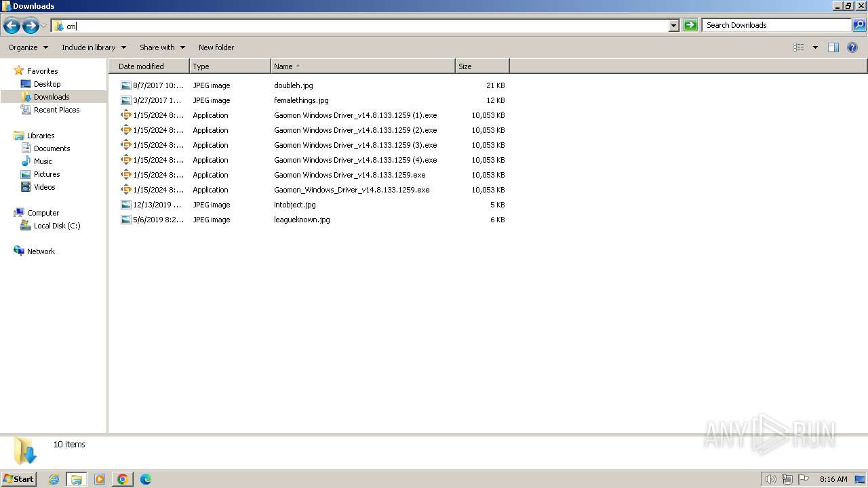This screenshot has height=488, width=868.
Task: Click the femalethings.jpg file icon
Action: click(125, 100)
